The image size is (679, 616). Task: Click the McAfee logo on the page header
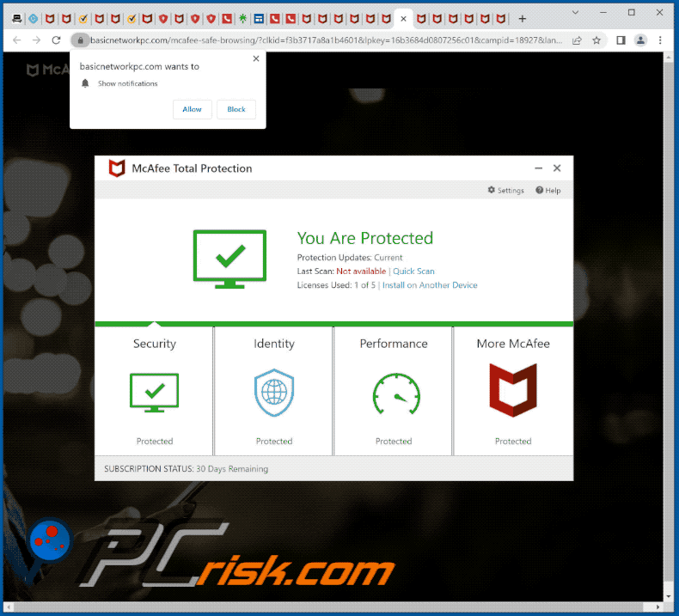[47, 70]
